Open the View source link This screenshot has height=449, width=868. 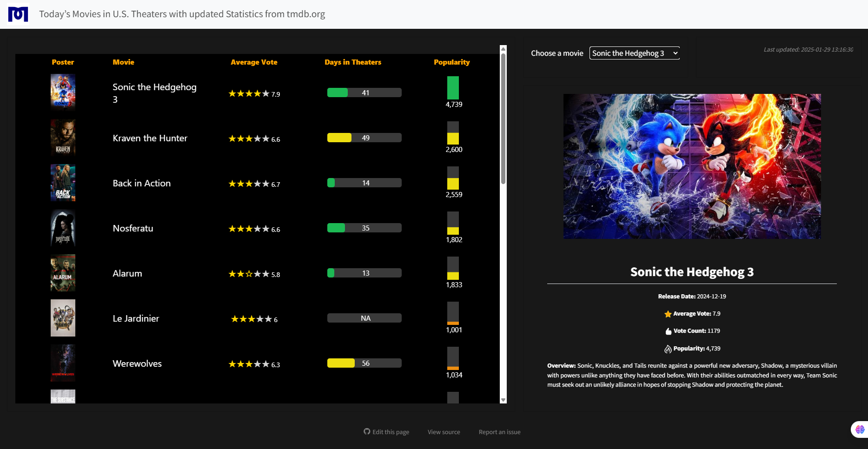pos(444,432)
